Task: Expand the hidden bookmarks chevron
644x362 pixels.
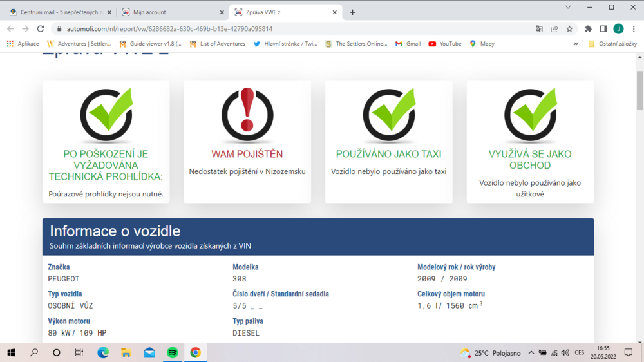Action: [x=576, y=44]
